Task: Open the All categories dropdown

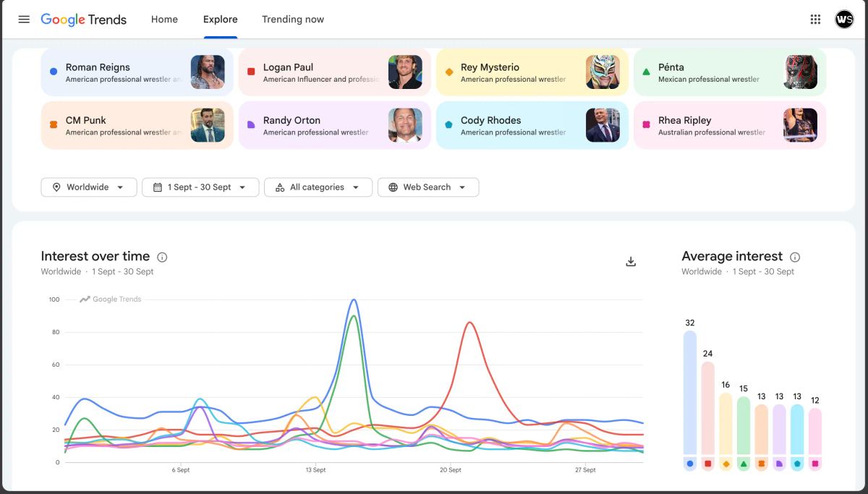Action: [318, 187]
